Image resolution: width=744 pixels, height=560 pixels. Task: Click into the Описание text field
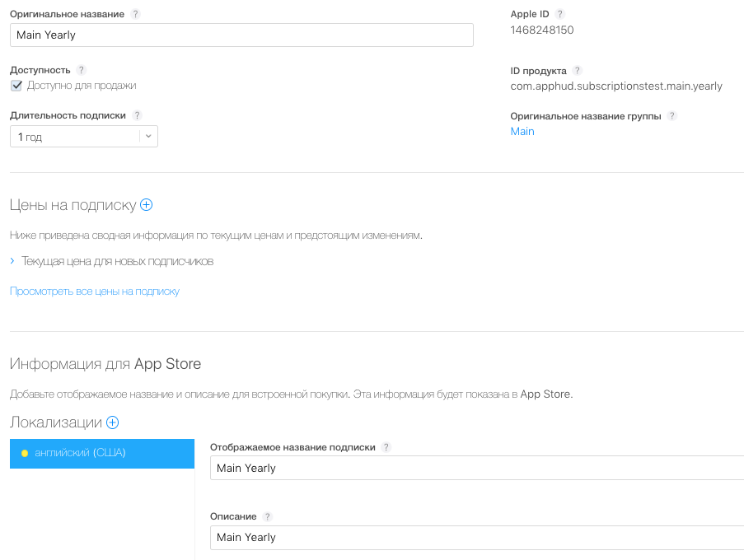(x=476, y=537)
